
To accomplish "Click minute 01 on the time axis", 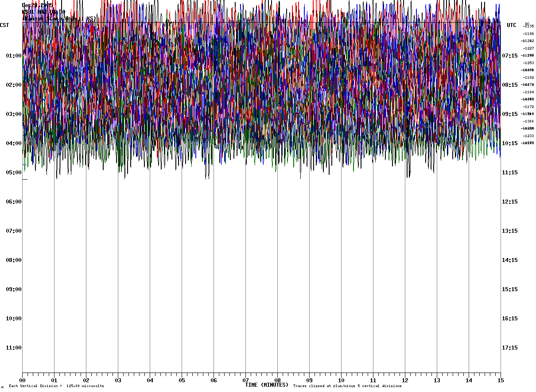I will coord(54,380).
